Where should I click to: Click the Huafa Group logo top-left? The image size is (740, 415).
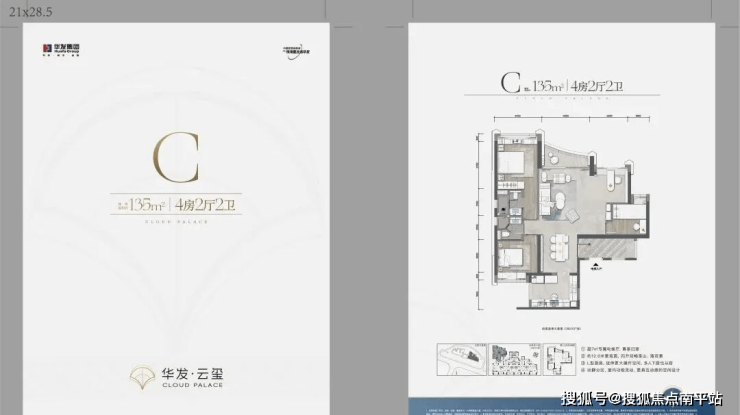pyautogui.click(x=63, y=47)
